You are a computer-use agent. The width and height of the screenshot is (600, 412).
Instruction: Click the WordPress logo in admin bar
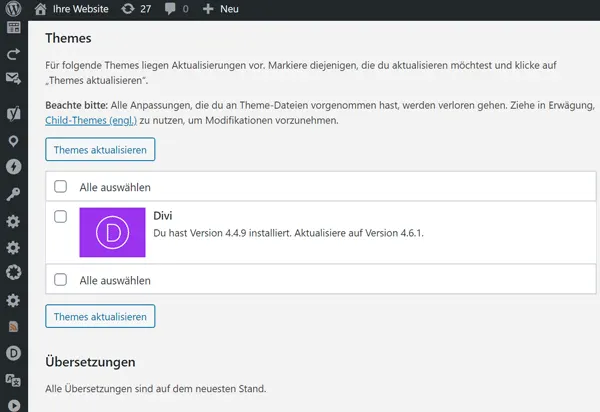point(13,8)
